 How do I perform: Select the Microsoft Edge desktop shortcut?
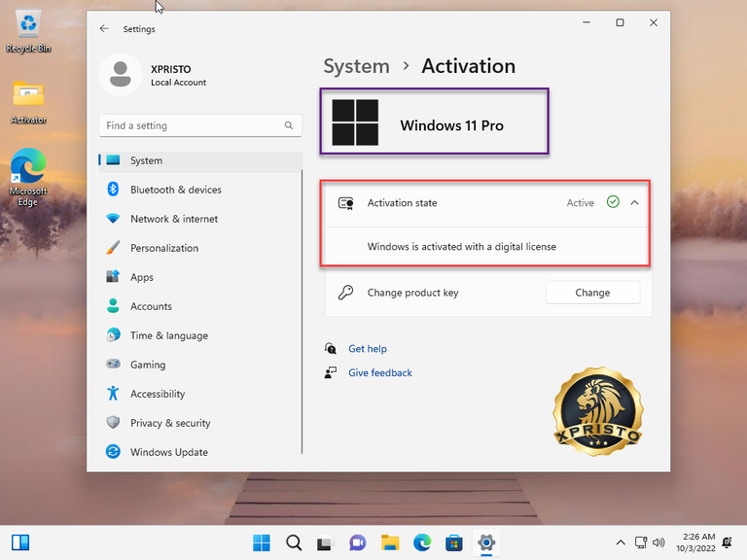pos(28,177)
